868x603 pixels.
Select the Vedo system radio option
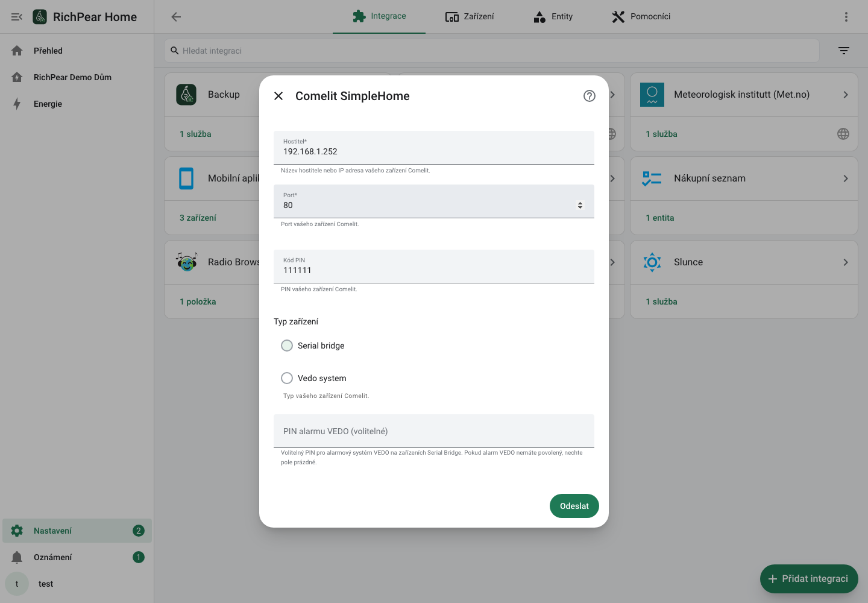(x=287, y=378)
